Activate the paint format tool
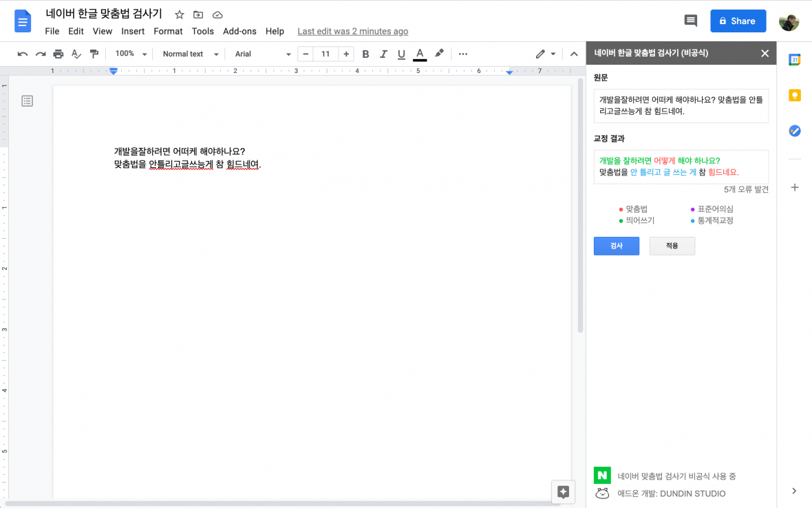The image size is (812, 508). tap(94, 54)
